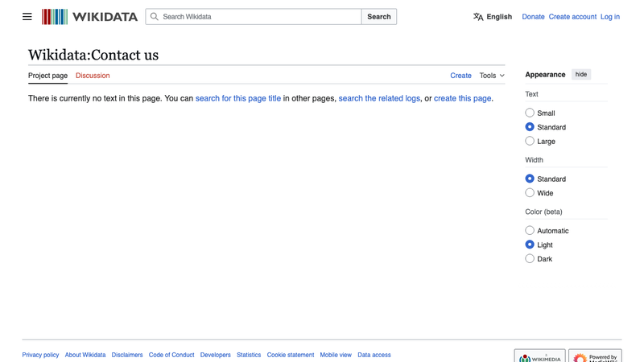This screenshot has width=644, height=362.
Task: Switch to the Discussion tab
Action: (x=93, y=76)
